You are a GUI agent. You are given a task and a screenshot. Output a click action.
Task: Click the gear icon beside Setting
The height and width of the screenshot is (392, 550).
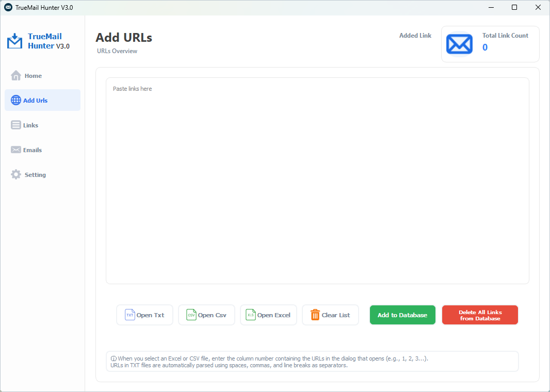(16, 175)
